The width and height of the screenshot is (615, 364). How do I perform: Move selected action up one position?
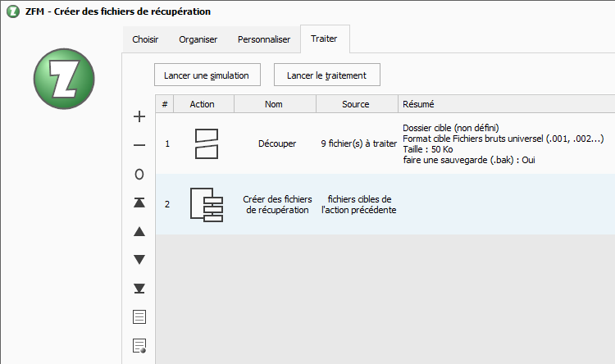point(139,231)
